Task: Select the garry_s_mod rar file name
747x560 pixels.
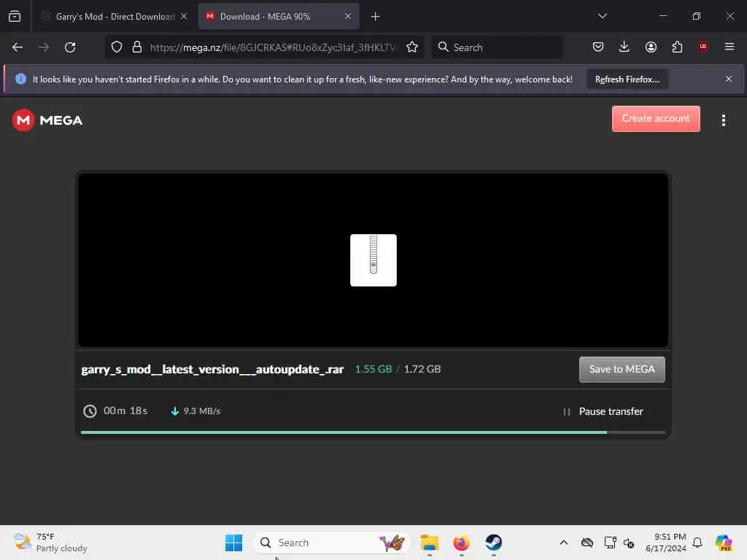Action: [212, 369]
